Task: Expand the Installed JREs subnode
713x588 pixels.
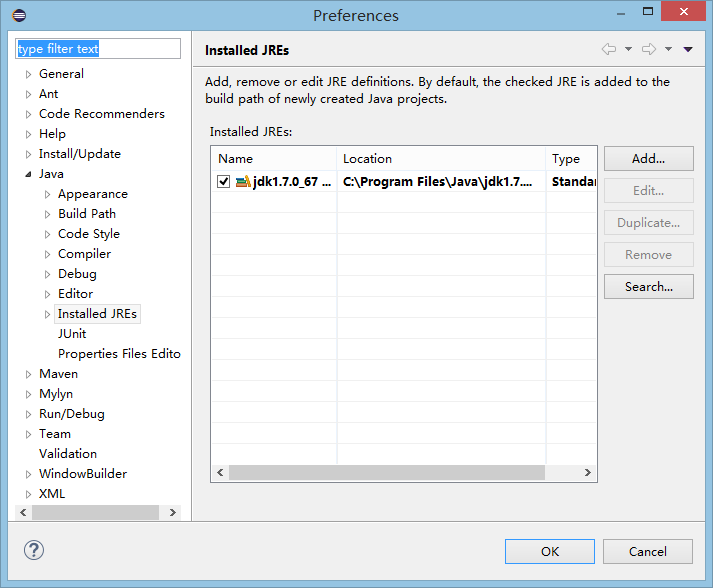Action: [47, 314]
